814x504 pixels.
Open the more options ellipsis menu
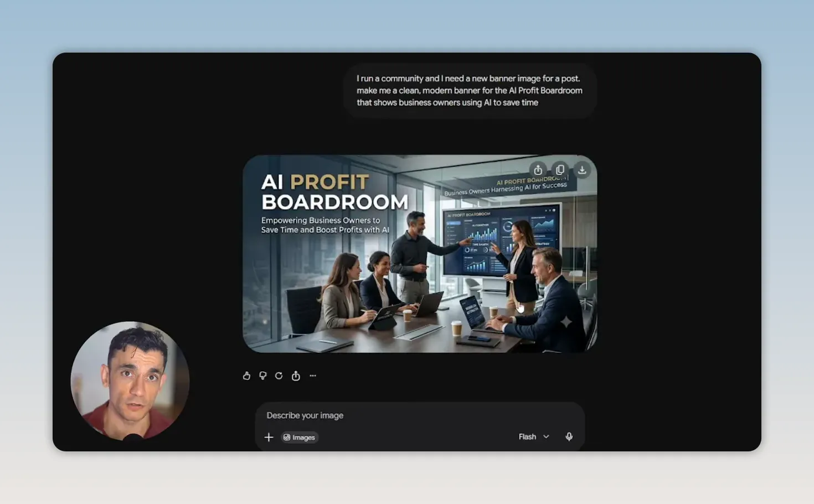click(x=313, y=376)
